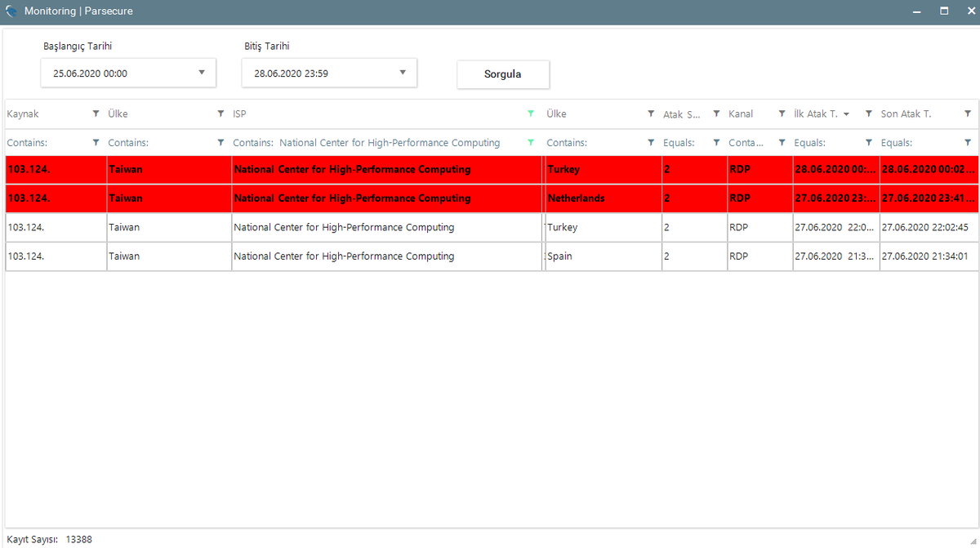Select the 27.06.2020 22:02:45 cell

click(x=929, y=228)
